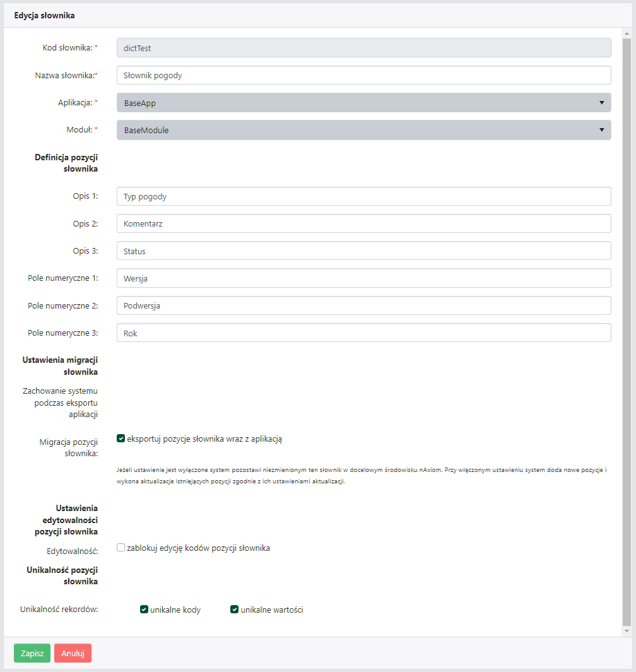
Task: Click 'Pole numeryczne 3' field containing Rok
Action: [x=363, y=333]
